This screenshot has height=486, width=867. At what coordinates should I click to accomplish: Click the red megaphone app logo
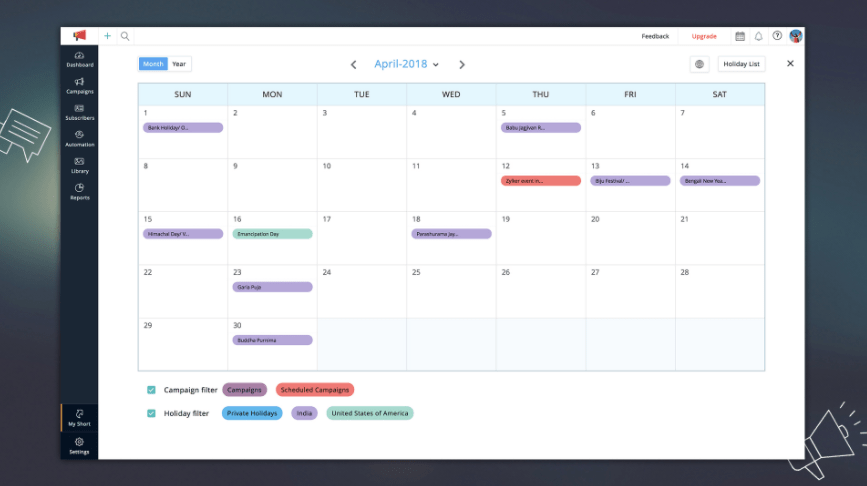coord(80,36)
